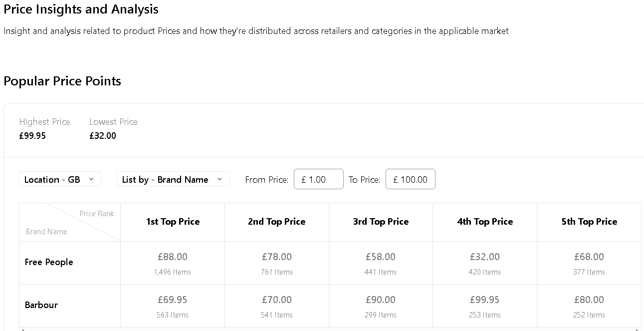The image size is (644, 331).
Task: Click Barbour £99.95 price cell
Action: [x=485, y=306]
